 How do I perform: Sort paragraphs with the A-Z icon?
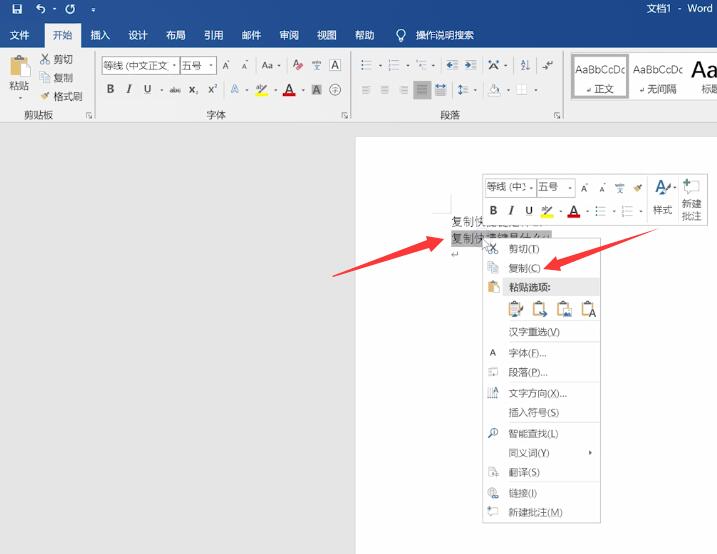[525, 65]
